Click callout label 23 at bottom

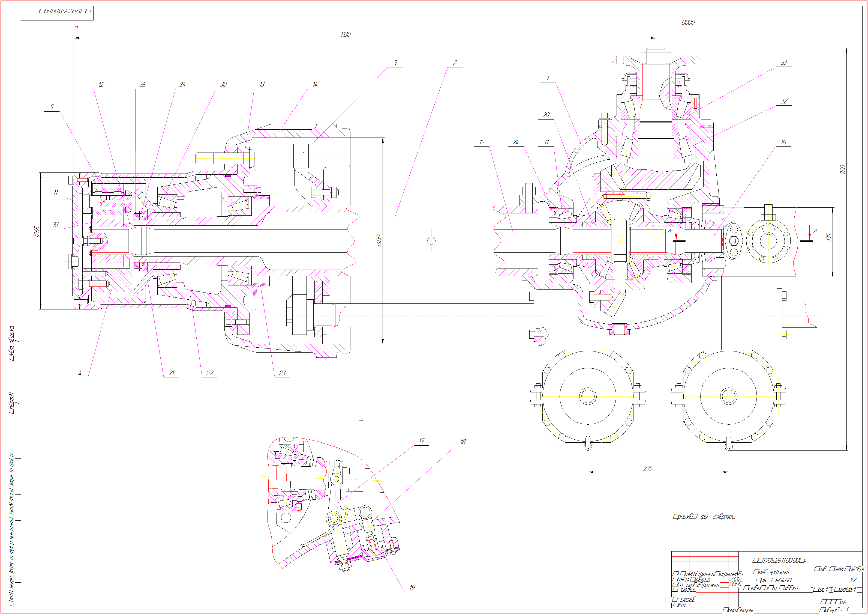pos(282,373)
